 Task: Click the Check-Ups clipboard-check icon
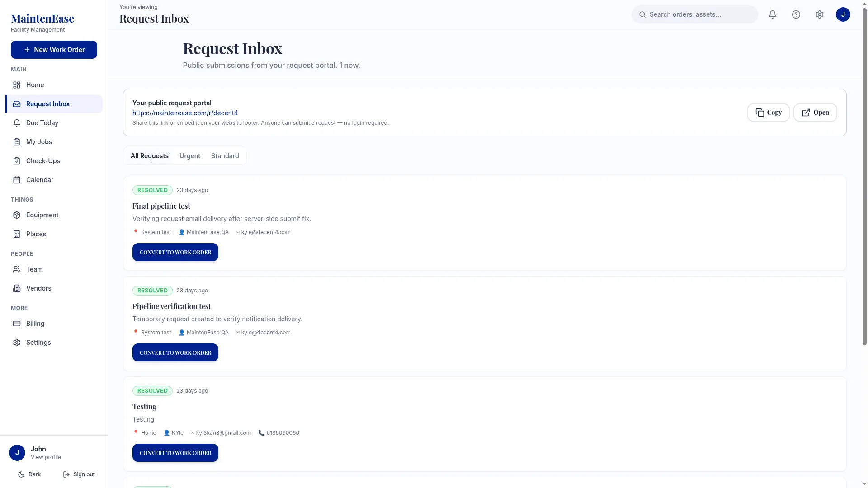17,161
